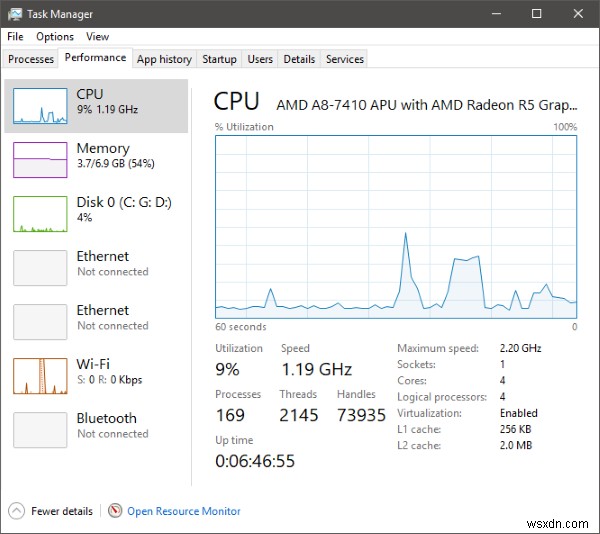Open the View menu
Viewport: 600px width, 534px height.
98,37
